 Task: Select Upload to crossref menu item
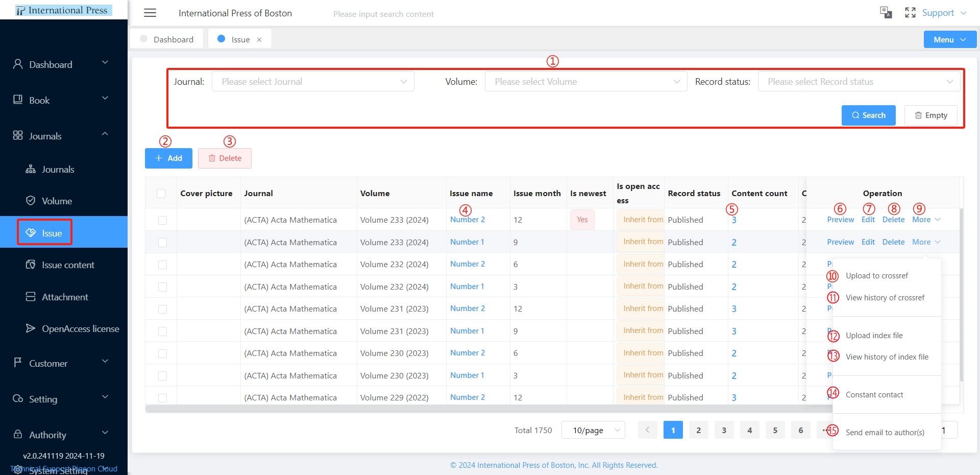click(x=876, y=276)
